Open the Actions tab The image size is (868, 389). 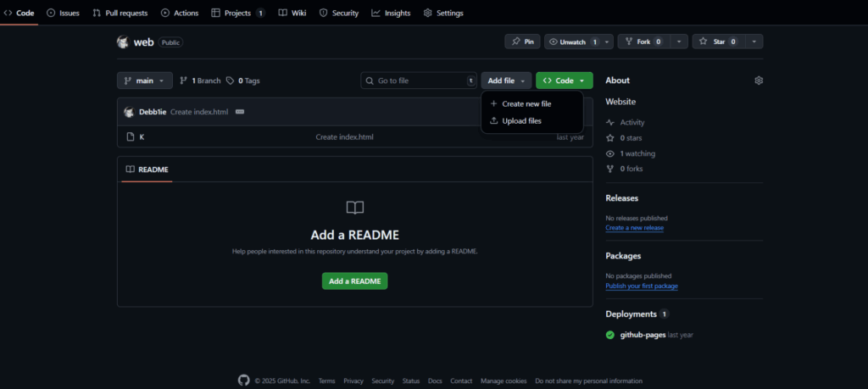pyautogui.click(x=180, y=13)
